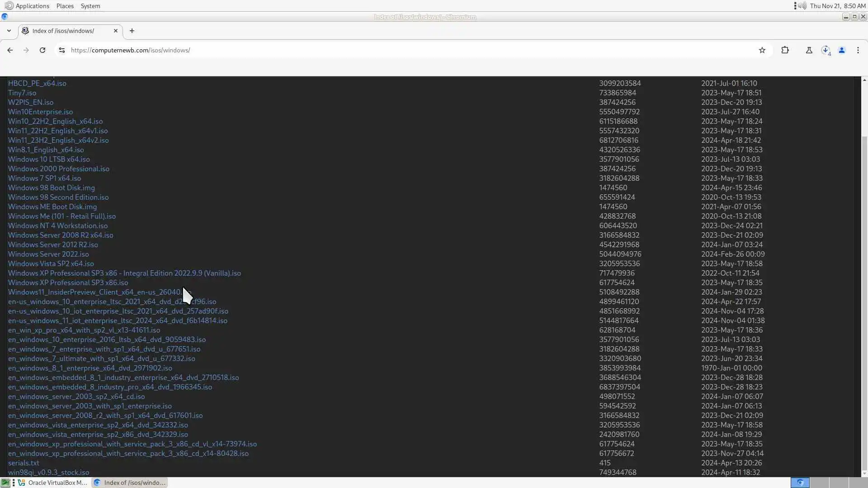Image resolution: width=868 pixels, height=488 pixels.
Task: Open the profile avatar icon
Action: [842, 50]
